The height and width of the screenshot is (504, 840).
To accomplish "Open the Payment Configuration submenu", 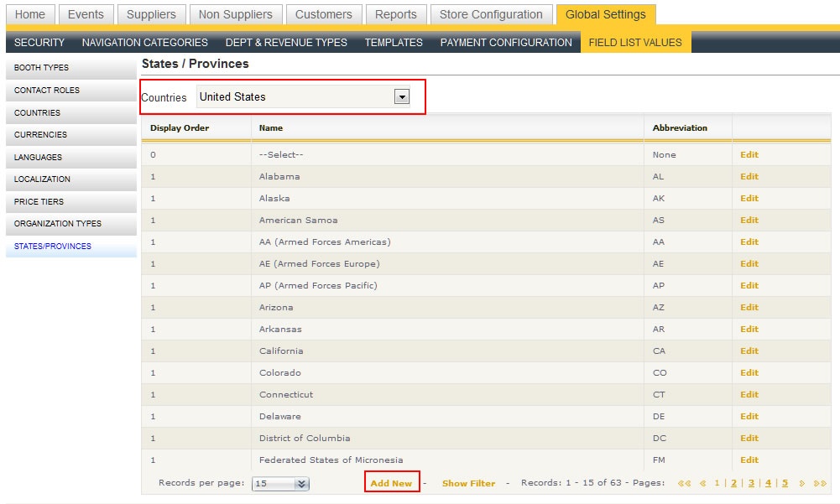I will pyautogui.click(x=506, y=42).
